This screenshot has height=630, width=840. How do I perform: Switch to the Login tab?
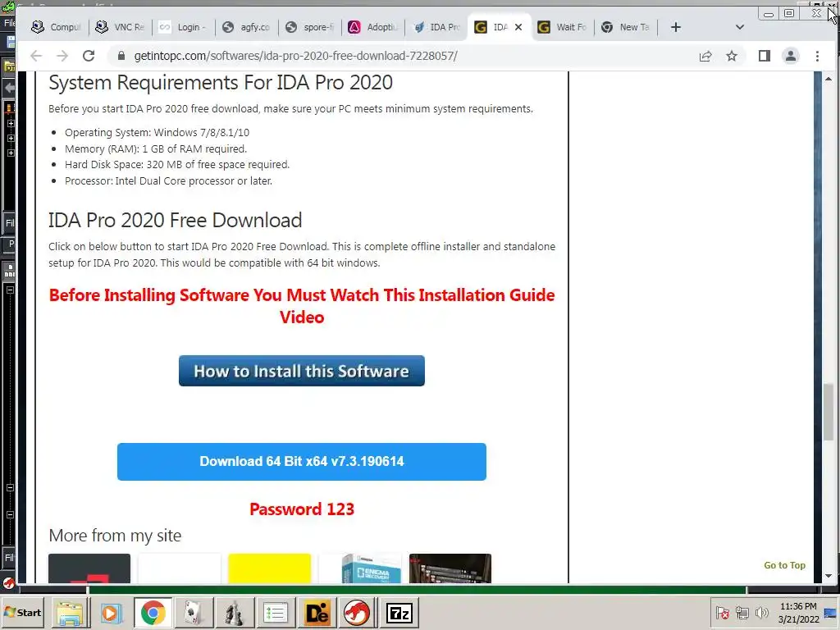pos(183,27)
